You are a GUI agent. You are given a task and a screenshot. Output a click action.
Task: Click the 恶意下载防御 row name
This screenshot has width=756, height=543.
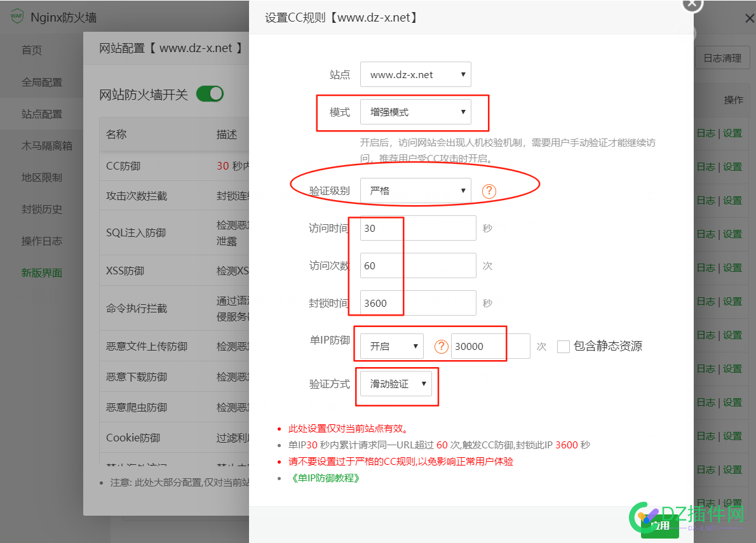click(x=137, y=377)
